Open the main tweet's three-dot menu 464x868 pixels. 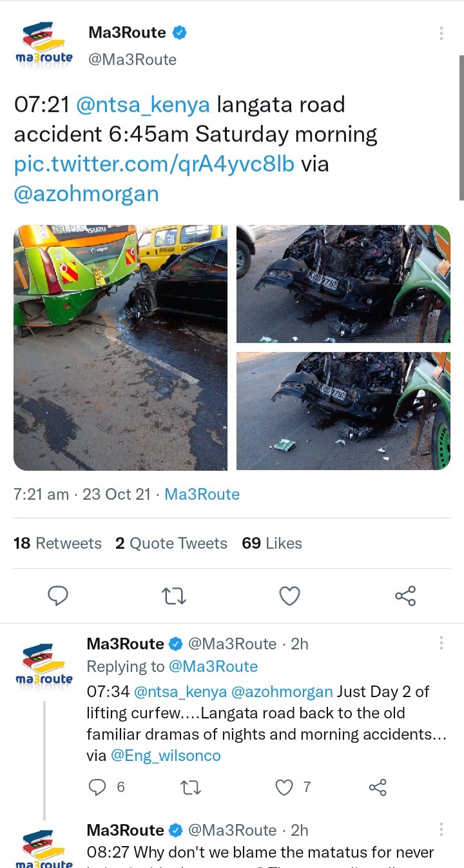coord(441,34)
